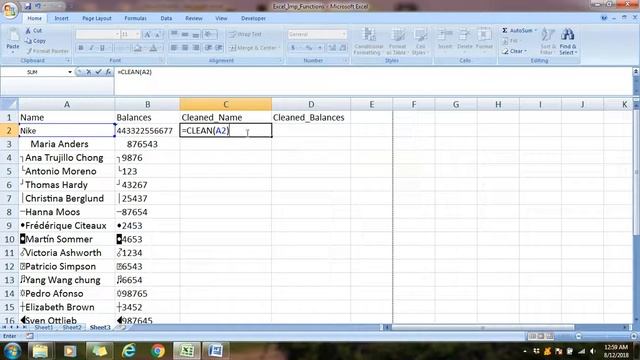
Task: Toggle Italic formatting
Action: tap(91, 48)
